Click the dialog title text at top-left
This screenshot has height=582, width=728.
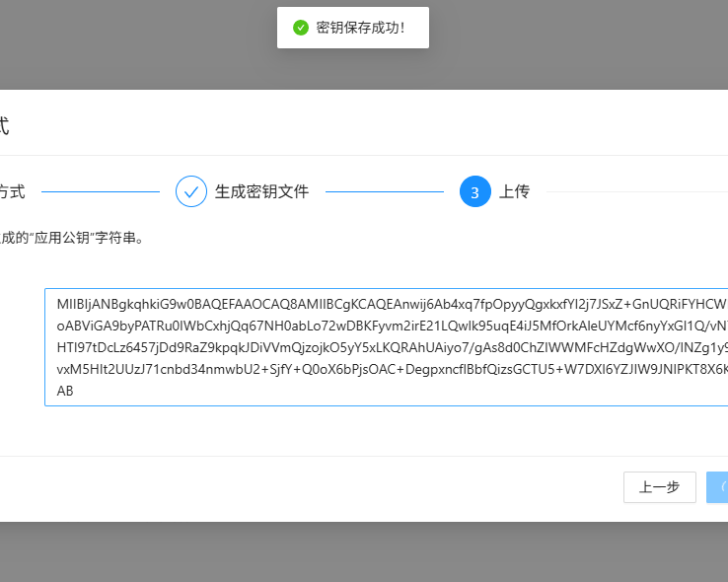click(4, 125)
